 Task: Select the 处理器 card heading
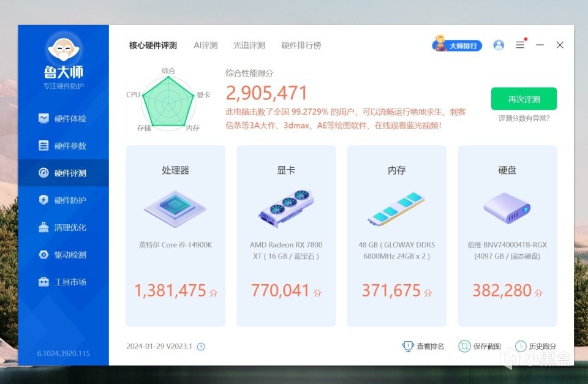tap(175, 170)
